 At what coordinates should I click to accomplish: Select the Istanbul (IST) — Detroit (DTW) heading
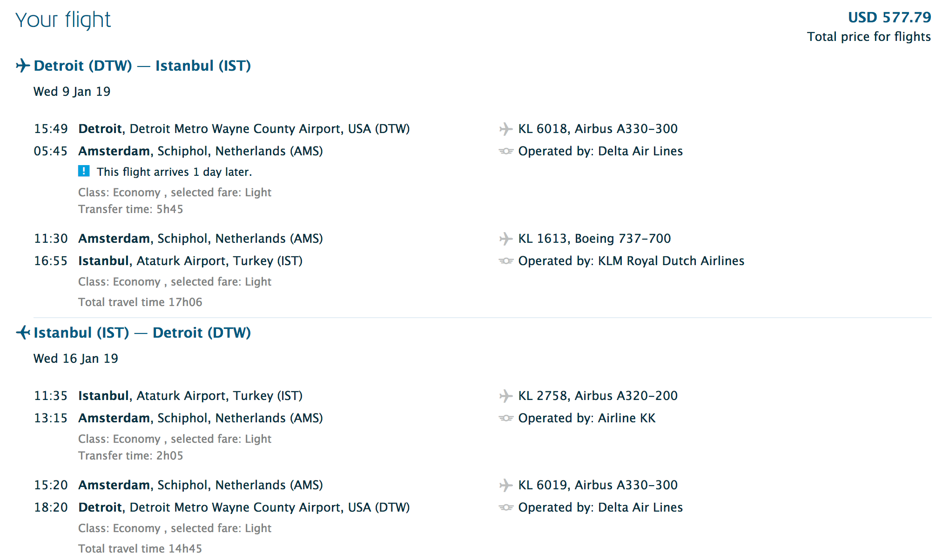pos(142,333)
